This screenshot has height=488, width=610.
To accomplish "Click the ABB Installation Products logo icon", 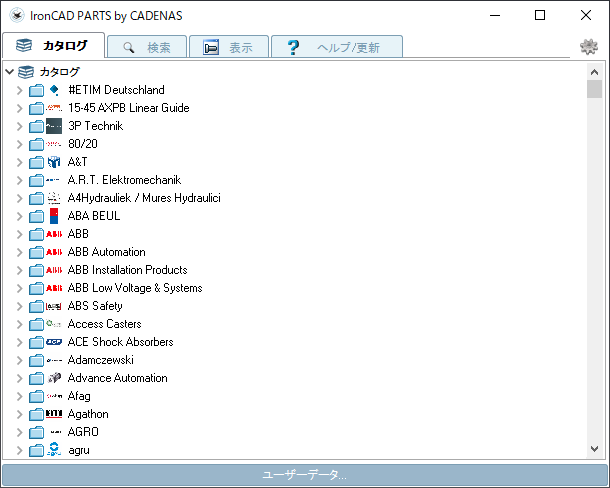I will coord(54,270).
